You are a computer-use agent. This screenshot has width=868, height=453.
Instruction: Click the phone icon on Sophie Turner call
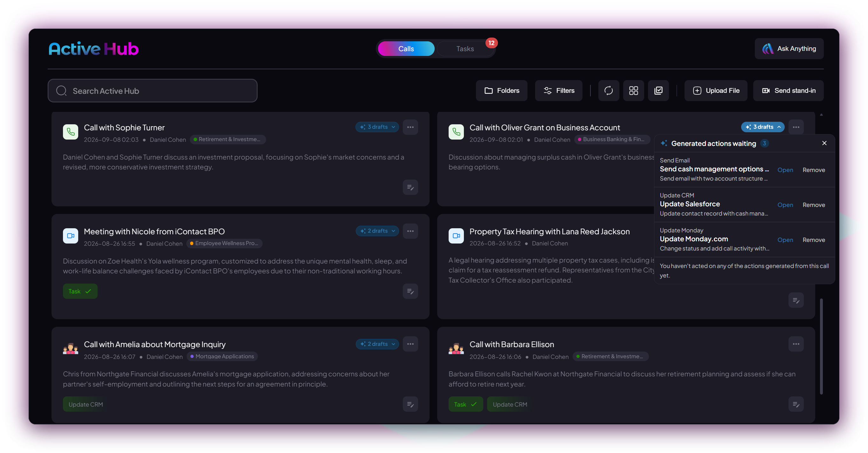coord(70,132)
